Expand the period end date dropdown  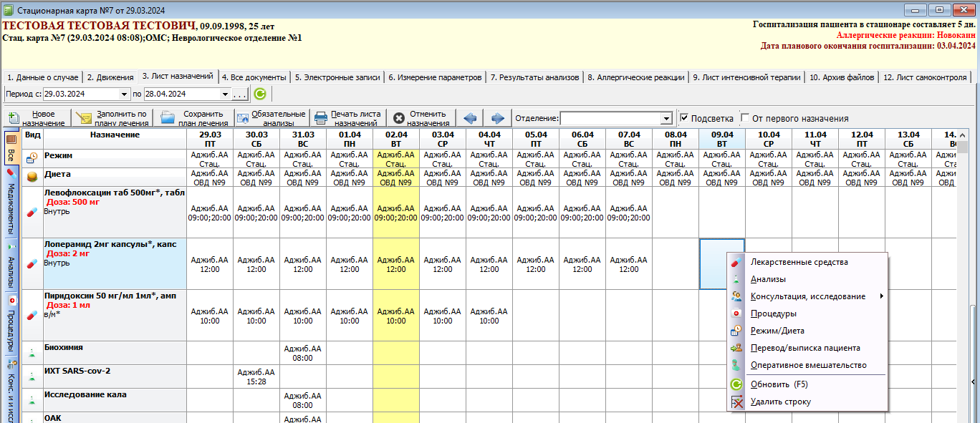(225, 94)
